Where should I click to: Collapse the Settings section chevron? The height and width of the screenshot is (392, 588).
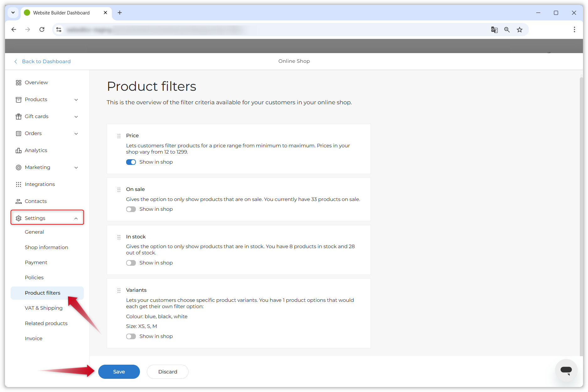[76, 218]
